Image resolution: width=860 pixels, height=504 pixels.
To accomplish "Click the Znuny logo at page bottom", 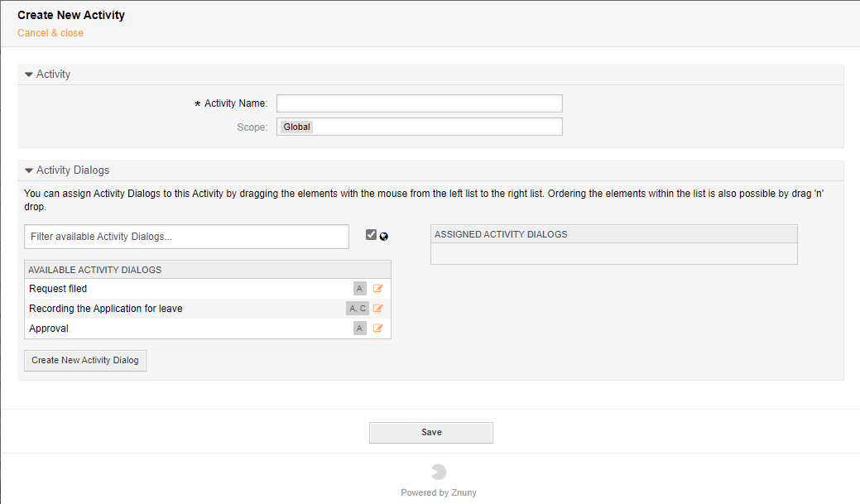I will pyautogui.click(x=438, y=473).
